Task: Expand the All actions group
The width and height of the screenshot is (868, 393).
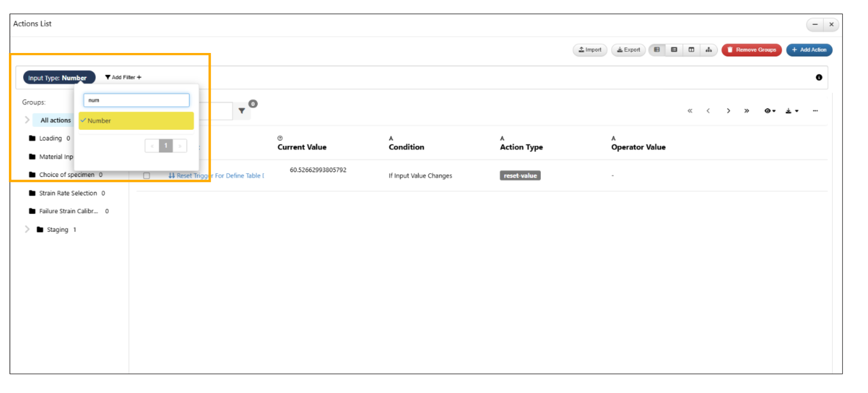Action: point(27,120)
